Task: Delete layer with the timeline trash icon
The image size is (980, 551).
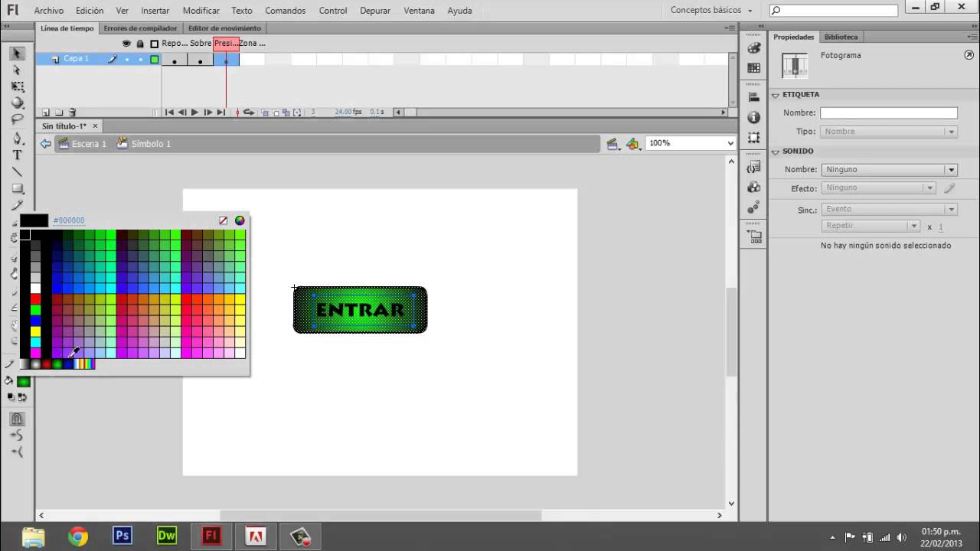Action: (x=73, y=112)
